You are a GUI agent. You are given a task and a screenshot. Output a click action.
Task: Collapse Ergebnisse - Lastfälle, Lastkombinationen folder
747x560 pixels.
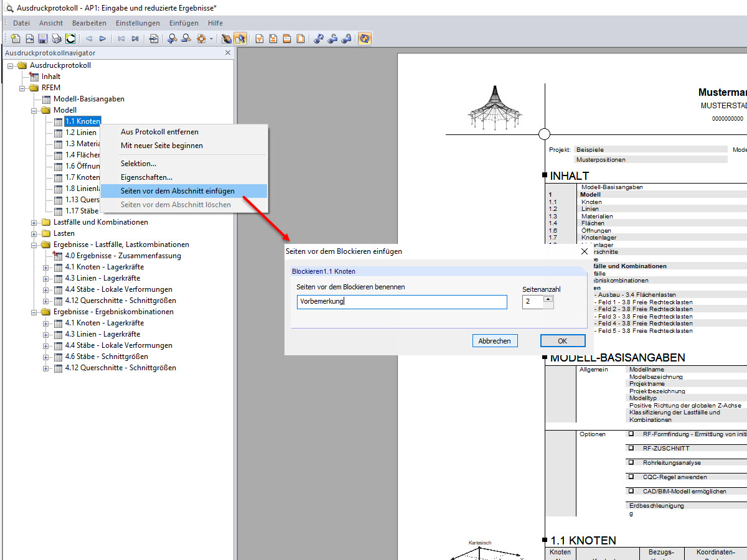tap(34, 245)
